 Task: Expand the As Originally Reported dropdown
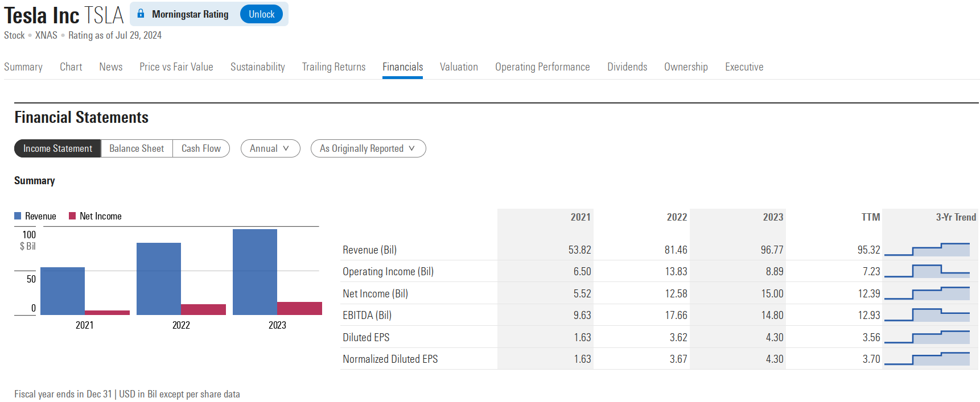tap(368, 148)
